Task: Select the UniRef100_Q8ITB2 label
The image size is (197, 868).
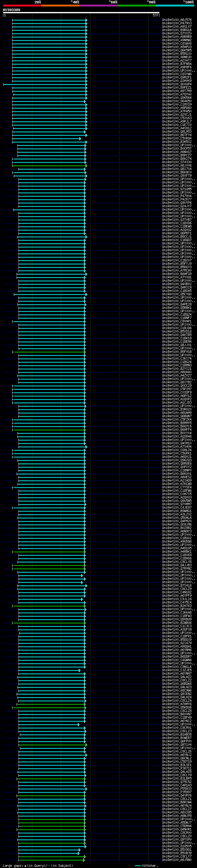Action: pos(177,382)
